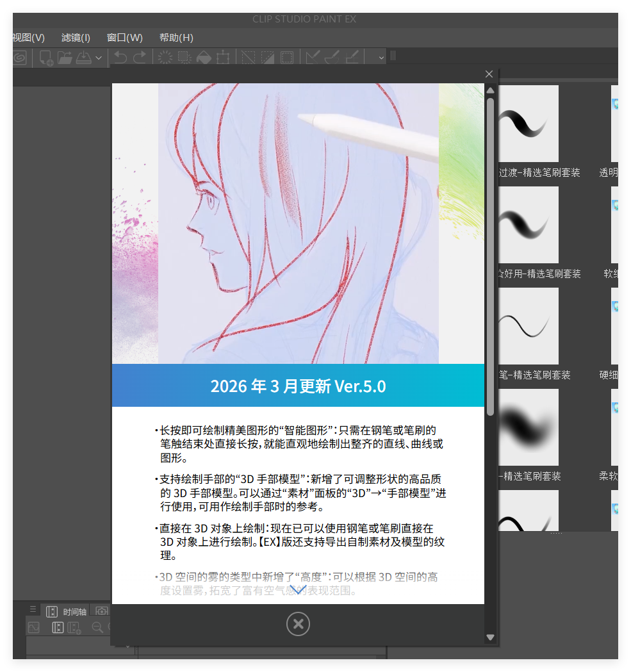Click the update dialog scrollbar down arrow
Image resolution: width=631 pixels, height=672 pixels.
(x=491, y=637)
